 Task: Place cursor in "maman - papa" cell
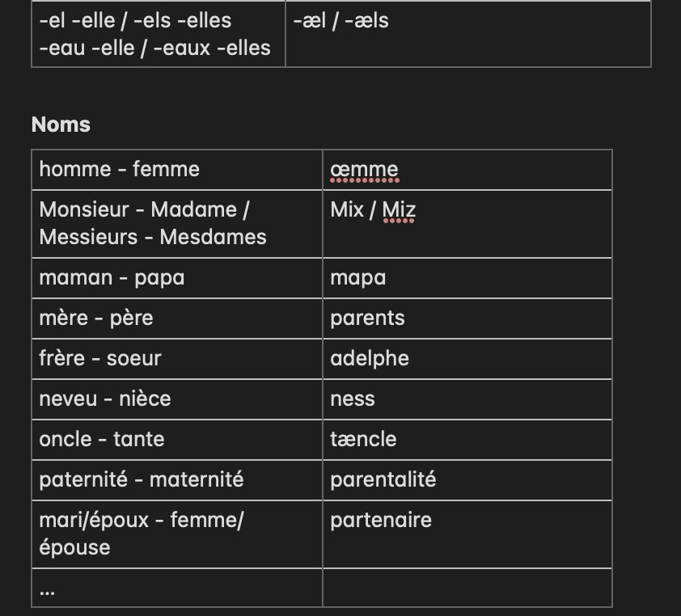(112, 277)
